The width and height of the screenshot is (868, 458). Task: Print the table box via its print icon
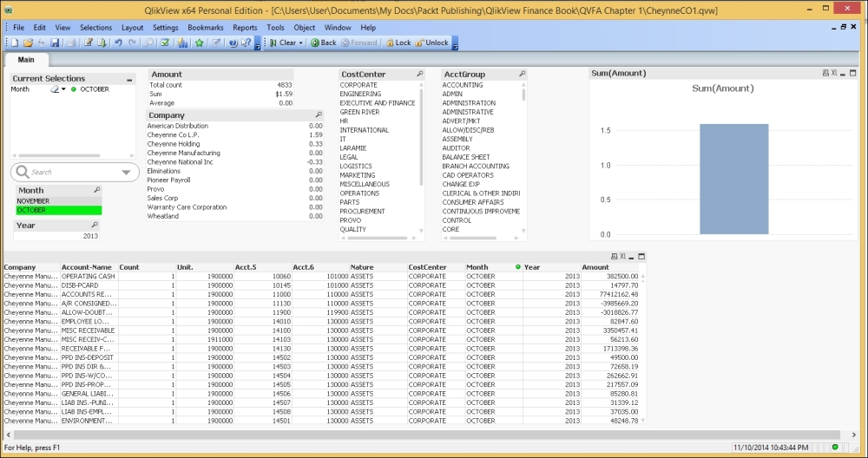(614, 256)
